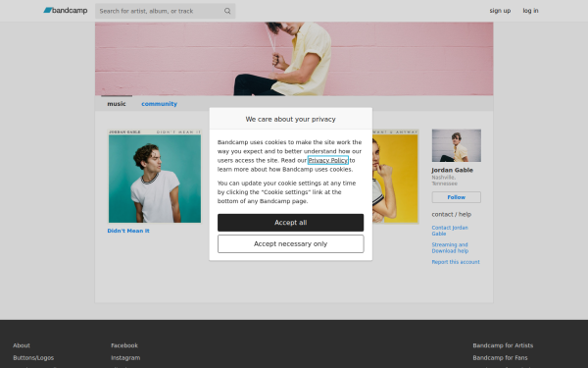Click the Didn't Mean It title link
The height and width of the screenshot is (368, 588).
[x=128, y=231]
